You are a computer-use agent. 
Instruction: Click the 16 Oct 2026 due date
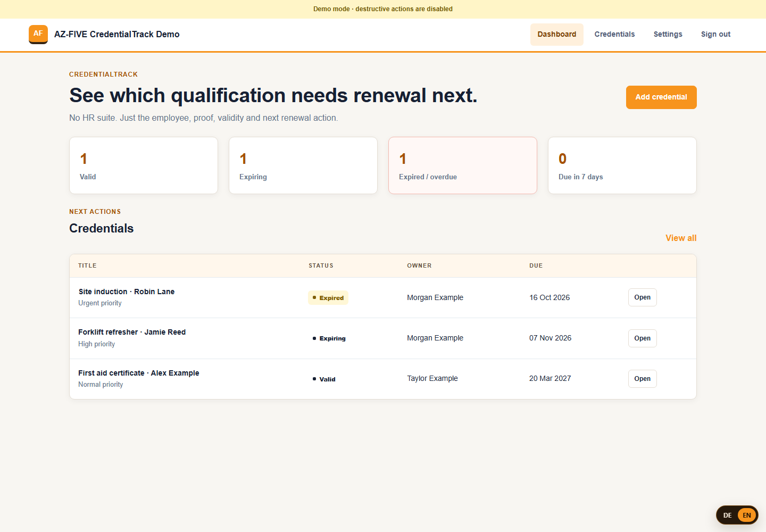point(549,297)
